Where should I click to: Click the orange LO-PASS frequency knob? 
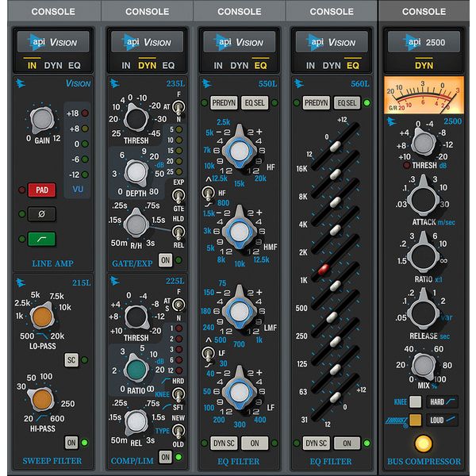tap(42, 316)
